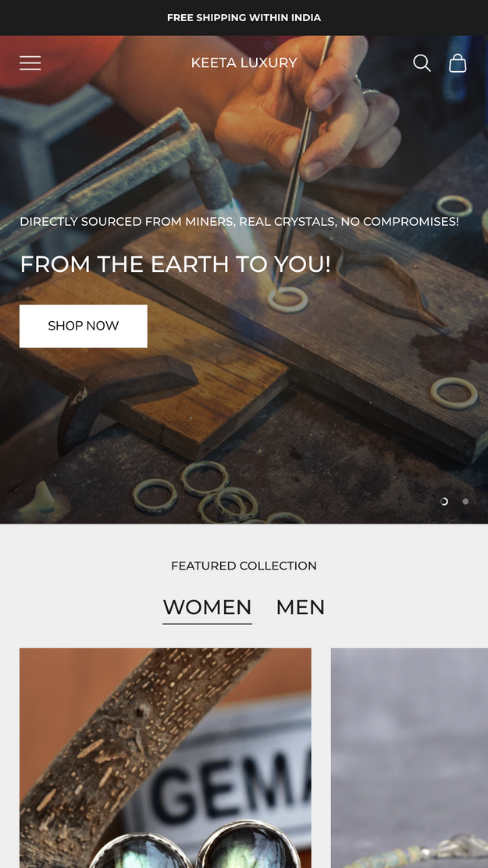Select the WOMEN collection tab

208,608
